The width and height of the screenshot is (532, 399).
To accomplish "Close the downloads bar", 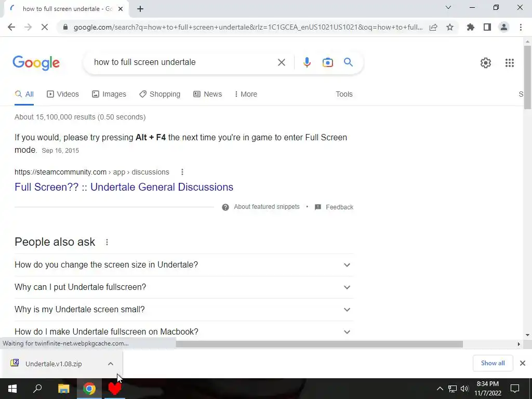I will tap(523, 363).
